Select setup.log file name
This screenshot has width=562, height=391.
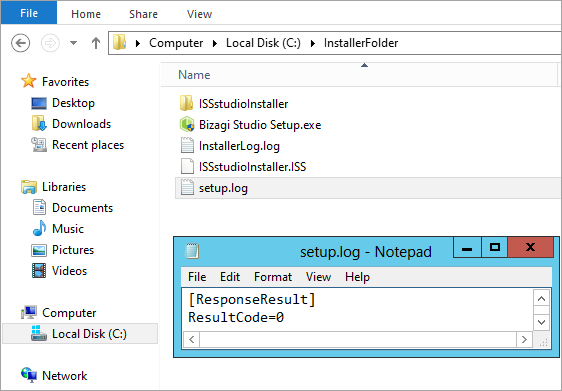point(223,188)
